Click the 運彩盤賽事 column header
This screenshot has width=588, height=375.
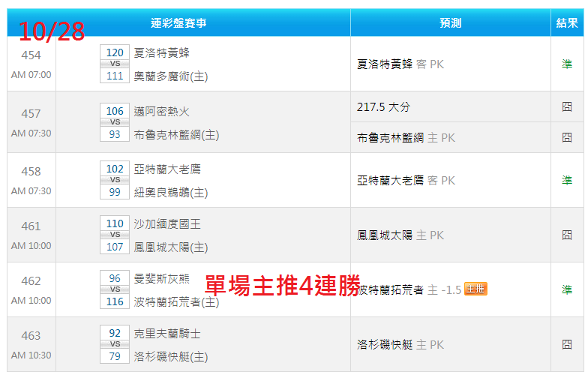[x=178, y=22]
